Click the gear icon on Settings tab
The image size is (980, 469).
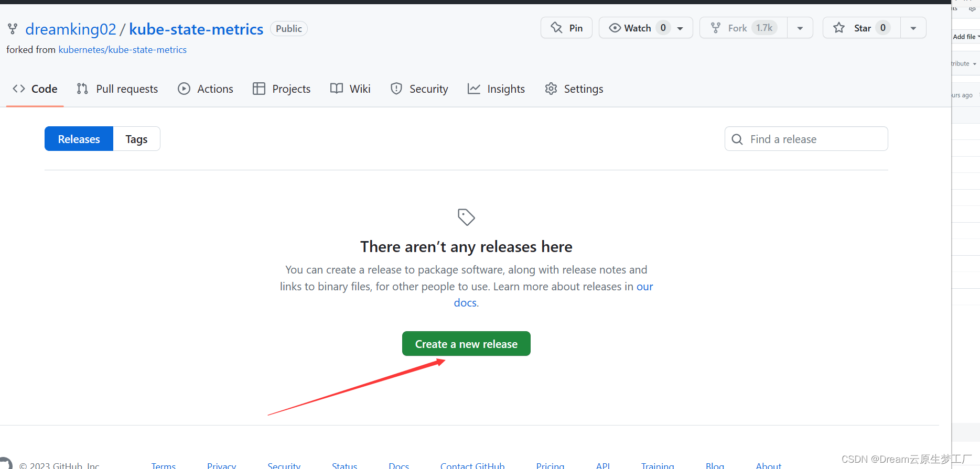(x=551, y=89)
